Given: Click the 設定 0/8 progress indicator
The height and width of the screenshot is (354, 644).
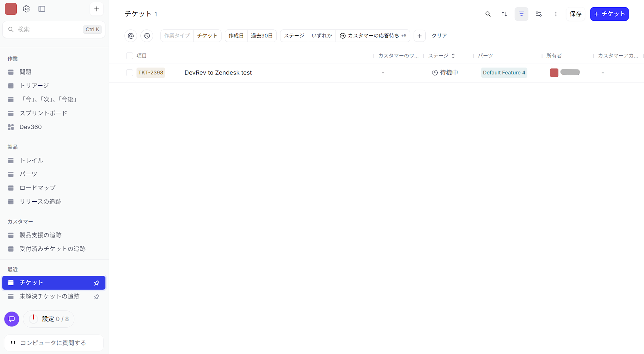Looking at the screenshot, I should tap(49, 319).
